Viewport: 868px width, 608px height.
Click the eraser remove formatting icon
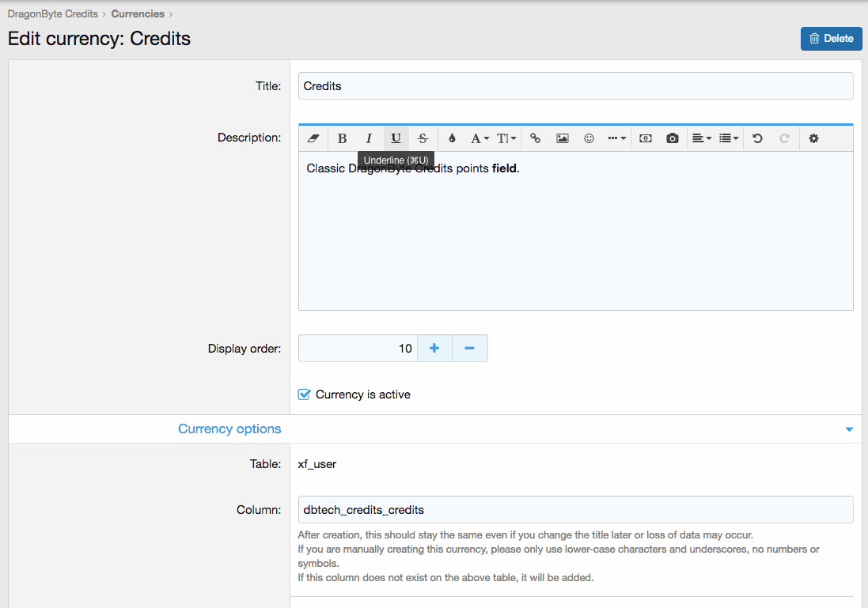click(313, 138)
